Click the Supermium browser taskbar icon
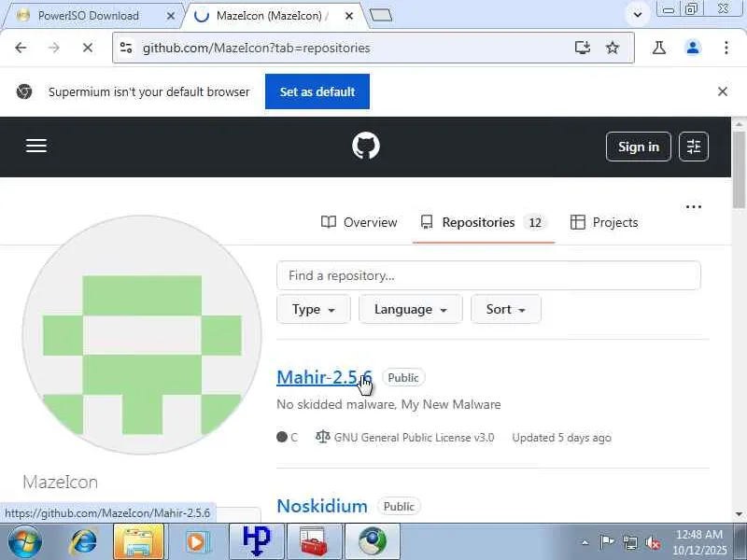Image resolution: width=747 pixels, height=560 pixels. pyautogui.click(x=372, y=541)
